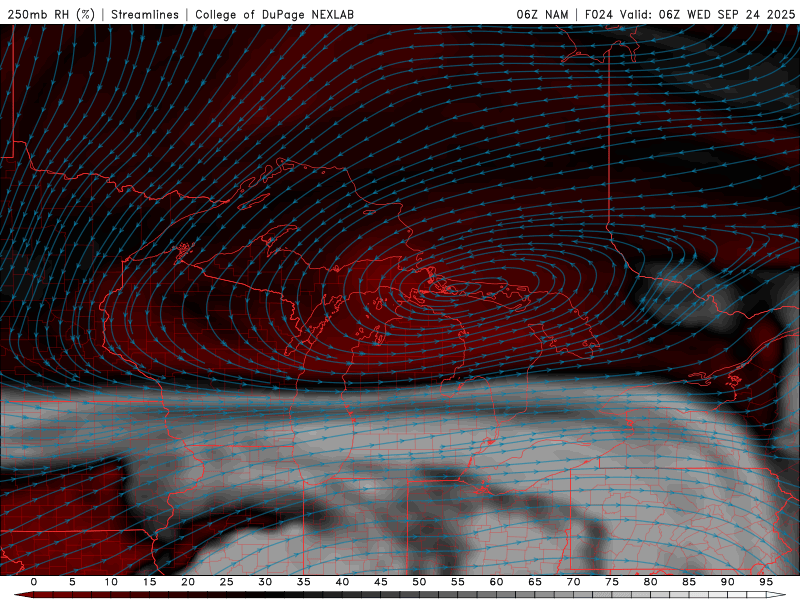Click the '20' colorbar label
The height and width of the screenshot is (600, 800).
188,582
